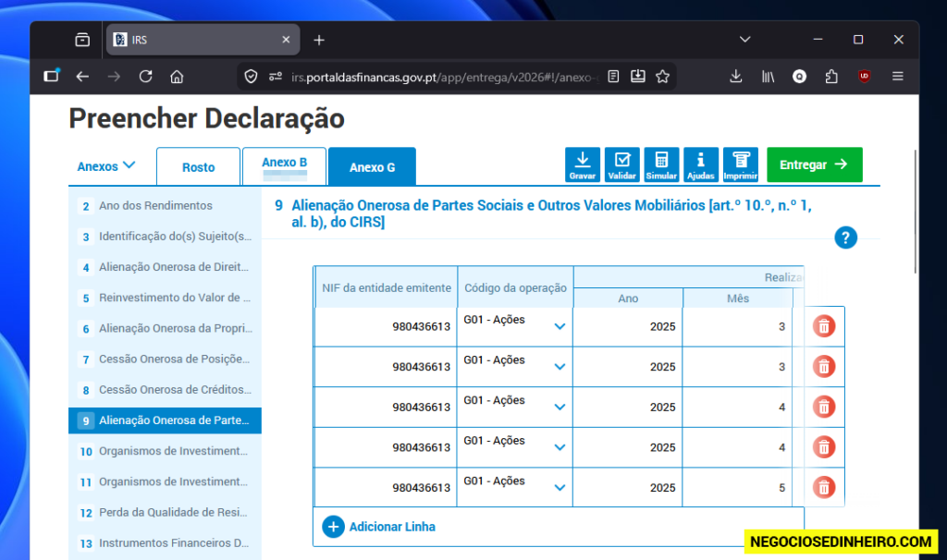Go to section 8 Cessão Onerosa de Créditos
This screenshot has width=947, height=560.
(165, 391)
